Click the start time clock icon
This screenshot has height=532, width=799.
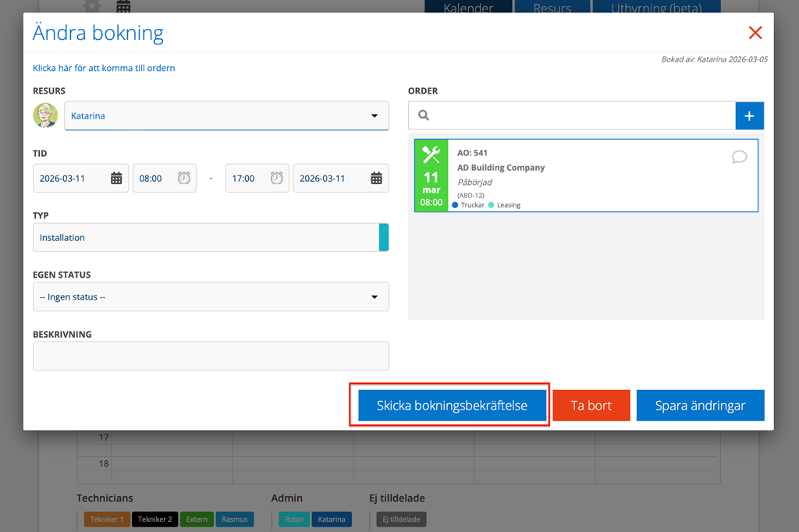(x=184, y=179)
